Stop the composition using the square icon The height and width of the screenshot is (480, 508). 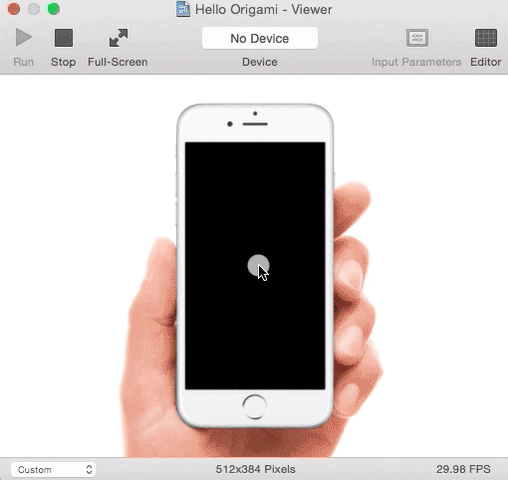(64, 38)
